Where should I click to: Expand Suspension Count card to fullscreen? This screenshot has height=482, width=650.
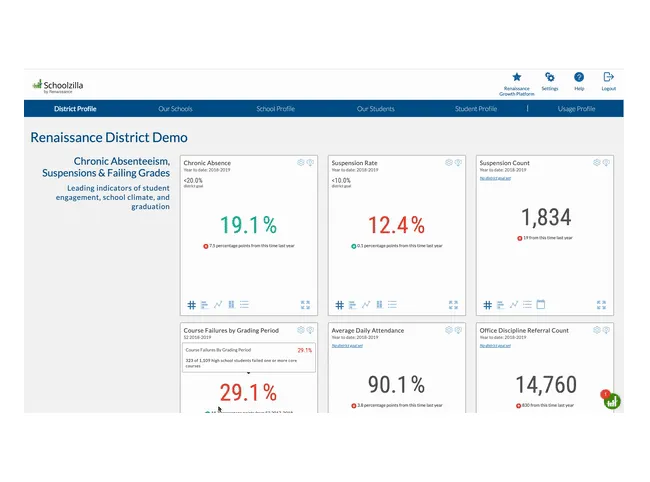click(601, 305)
